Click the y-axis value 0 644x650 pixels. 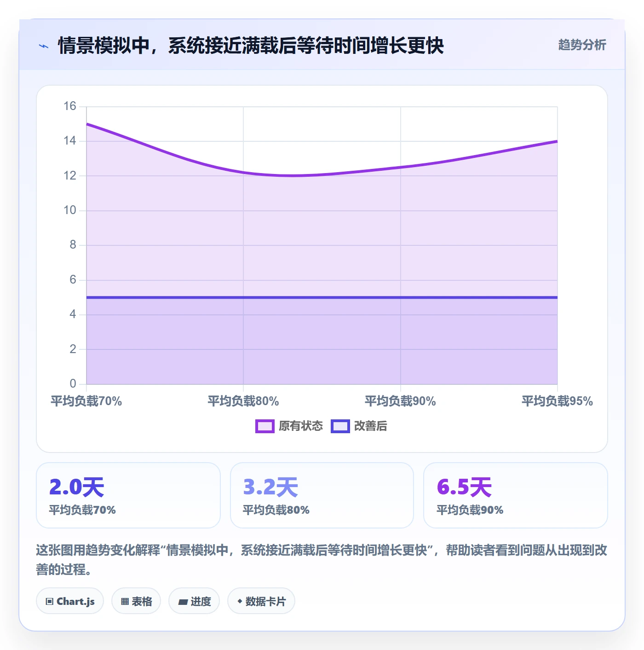pyautogui.click(x=73, y=384)
